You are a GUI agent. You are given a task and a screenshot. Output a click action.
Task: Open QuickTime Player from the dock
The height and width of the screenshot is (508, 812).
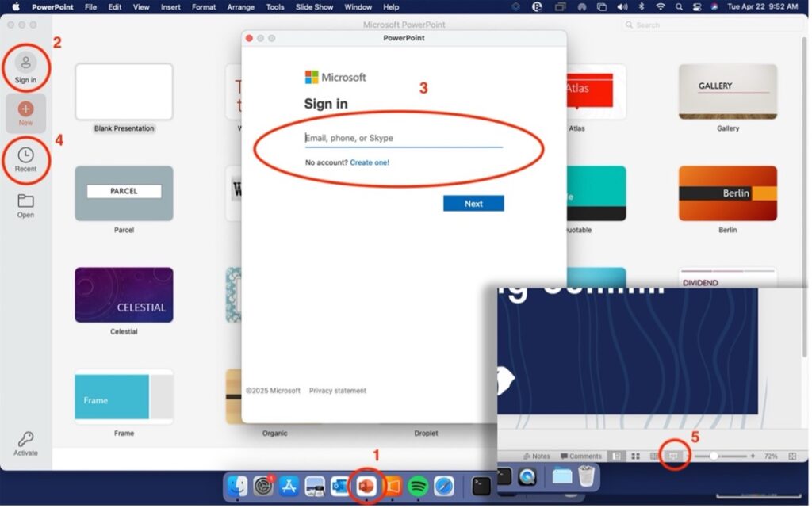(527, 476)
